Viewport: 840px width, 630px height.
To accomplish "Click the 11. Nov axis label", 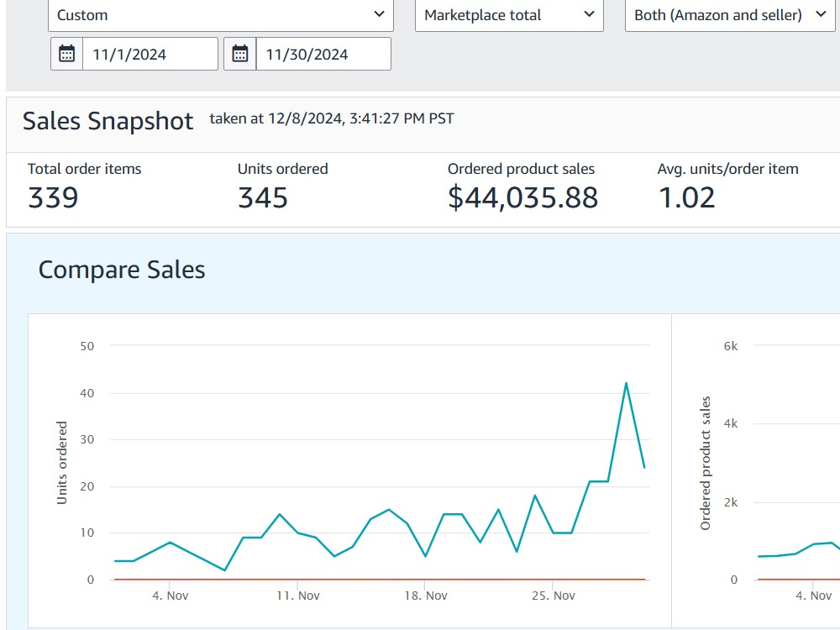I will 298,596.
